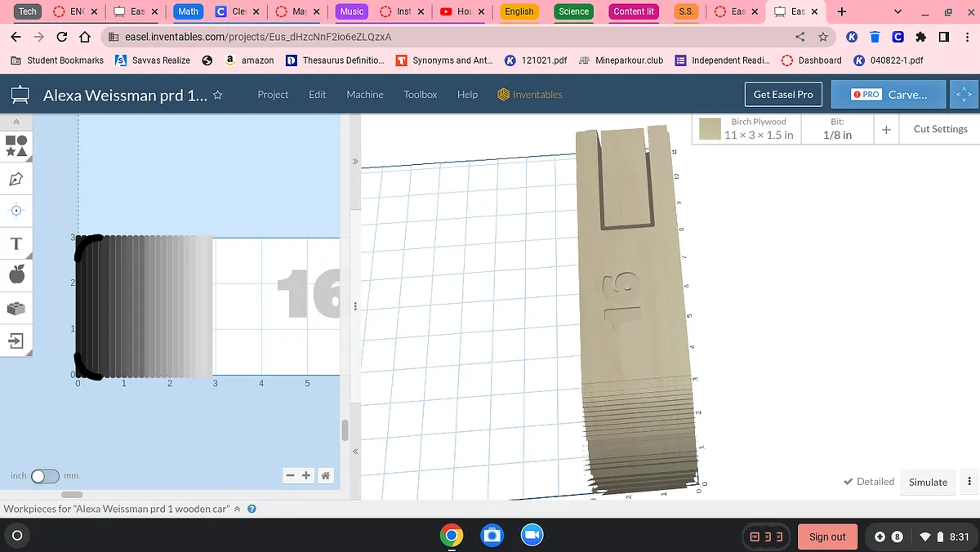Screen dimensions: 980x552
Task: Click the address bar URL
Action: click(258, 37)
